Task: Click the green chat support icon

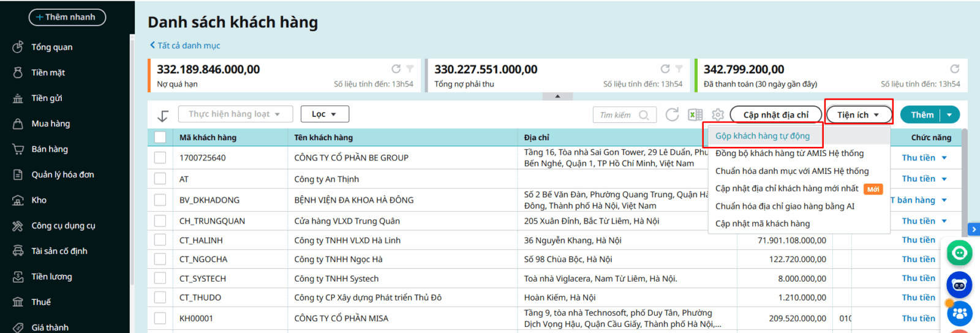Action: (x=959, y=252)
